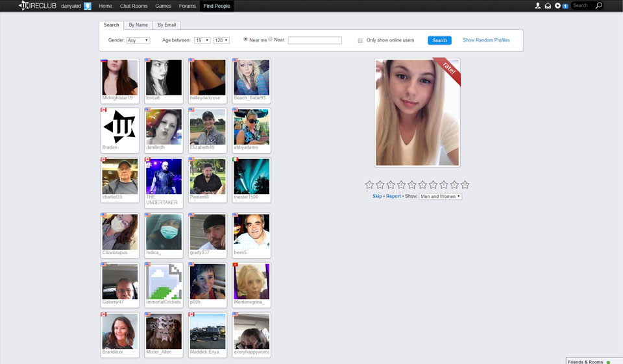Switch to the 'By Name' tab

[x=138, y=25]
